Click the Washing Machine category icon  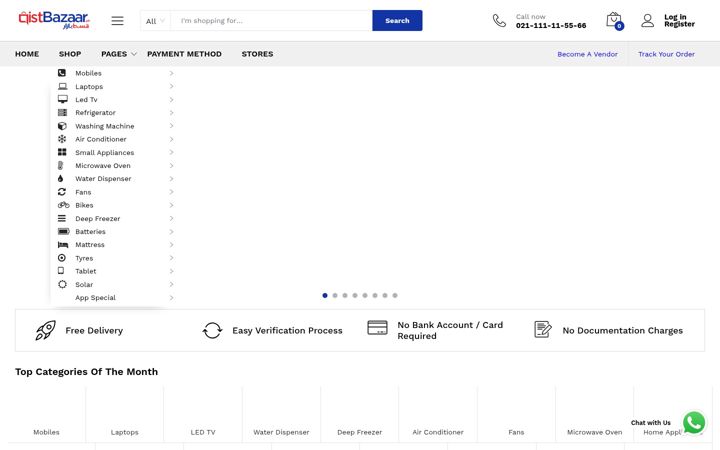click(62, 126)
